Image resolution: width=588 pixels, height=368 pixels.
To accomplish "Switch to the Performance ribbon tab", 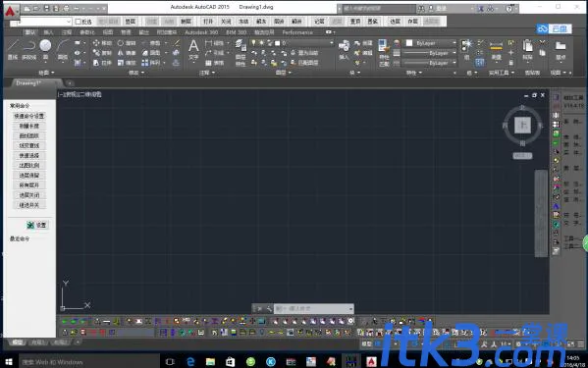I will 297,32.
